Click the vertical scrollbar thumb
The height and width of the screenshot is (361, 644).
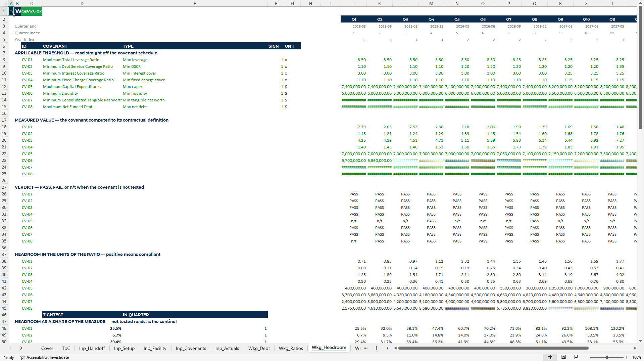(640, 68)
